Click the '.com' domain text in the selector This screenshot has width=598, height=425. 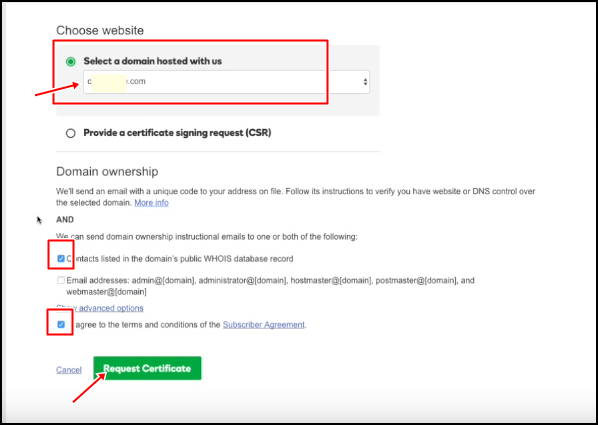136,81
